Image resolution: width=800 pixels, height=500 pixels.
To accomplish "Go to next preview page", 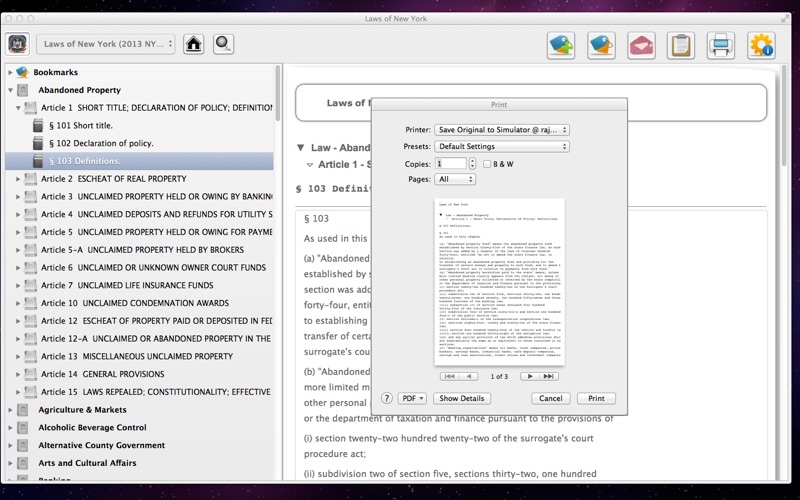I will coord(530,377).
